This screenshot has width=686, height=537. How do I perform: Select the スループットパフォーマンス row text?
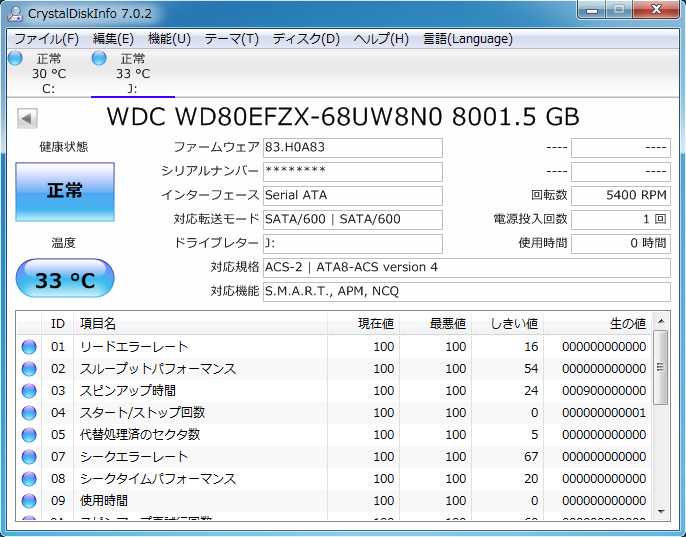point(158,369)
